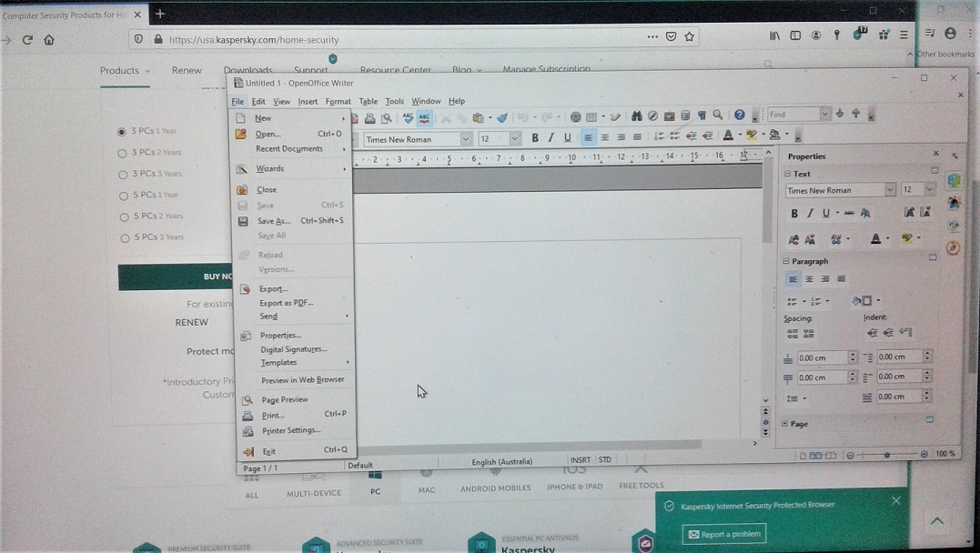Expand the Page section in Properties

pos(785,424)
